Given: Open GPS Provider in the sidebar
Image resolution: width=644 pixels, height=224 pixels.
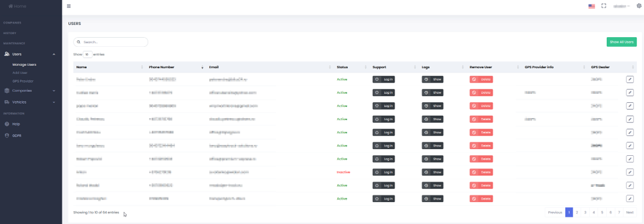Looking at the screenshot, I should point(23,81).
